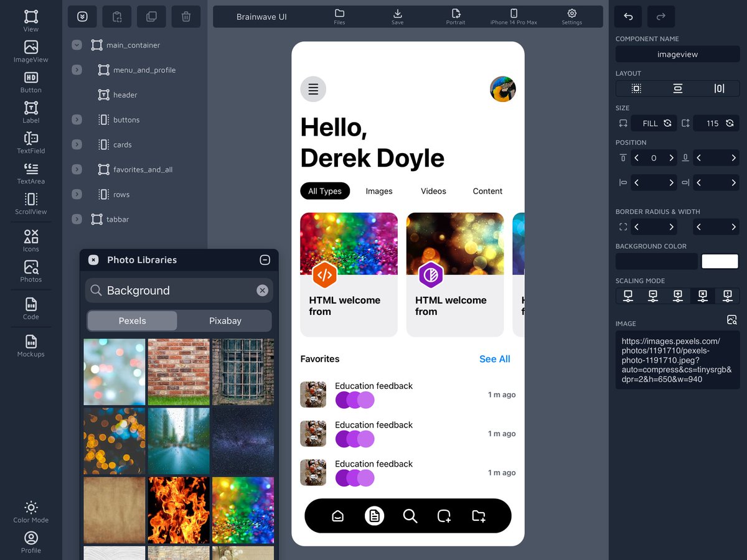Open the white background color swatch
The width and height of the screenshot is (747, 560).
pyautogui.click(x=720, y=261)
